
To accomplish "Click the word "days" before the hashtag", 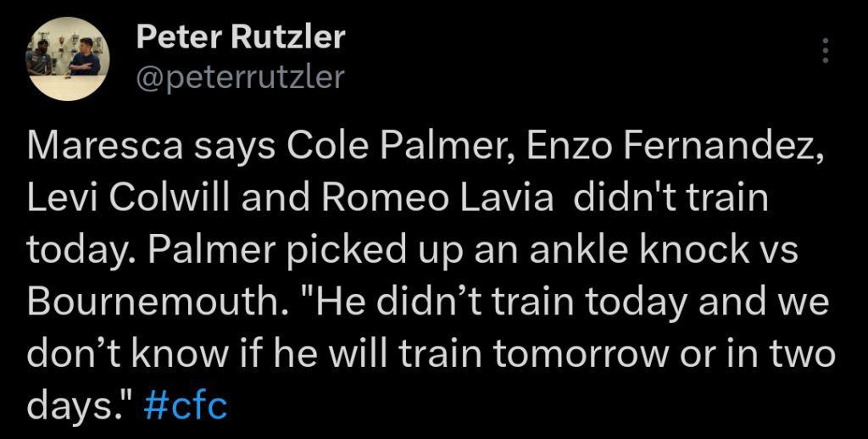I will coord(73,406).
